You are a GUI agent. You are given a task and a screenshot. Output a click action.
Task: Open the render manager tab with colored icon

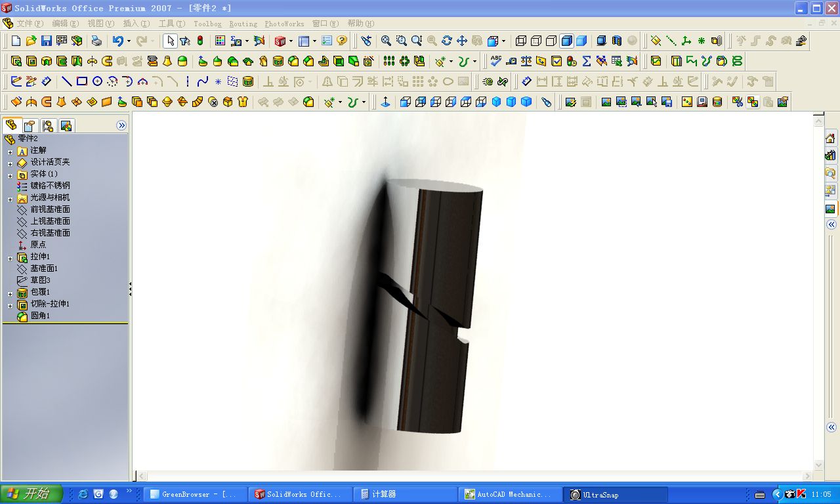point(66,125)
